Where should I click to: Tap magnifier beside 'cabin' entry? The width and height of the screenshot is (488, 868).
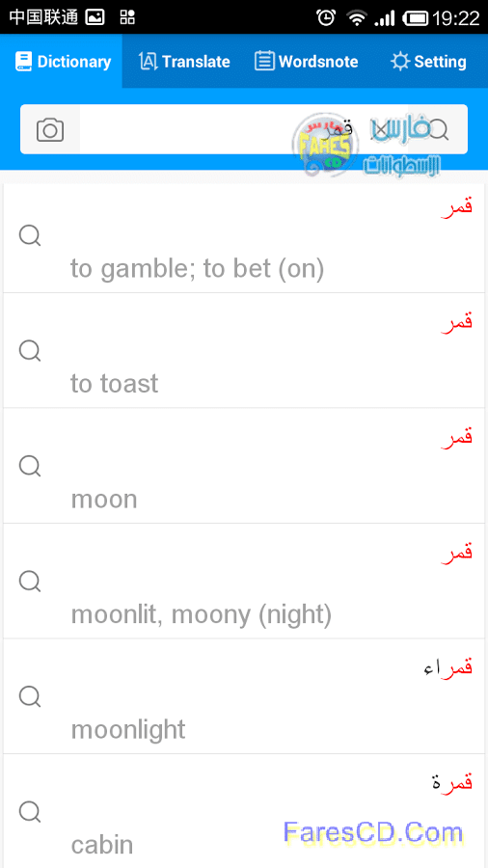(30, 812)
